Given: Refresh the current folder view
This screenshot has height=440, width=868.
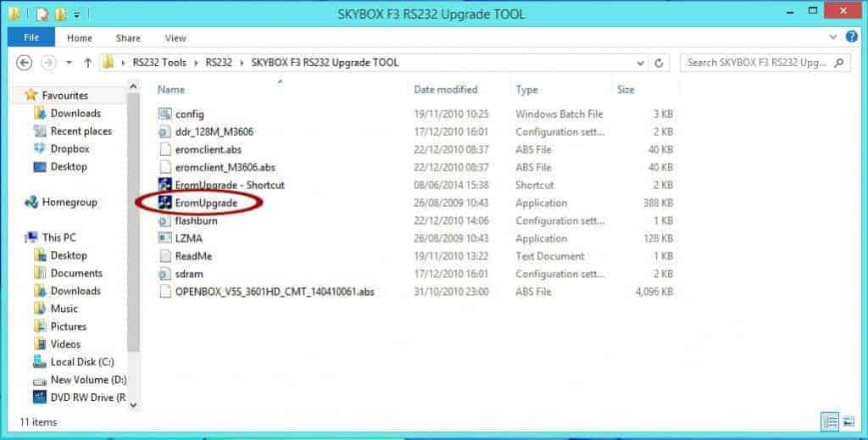Looking at the screenshot, I should tap(659, 63).
